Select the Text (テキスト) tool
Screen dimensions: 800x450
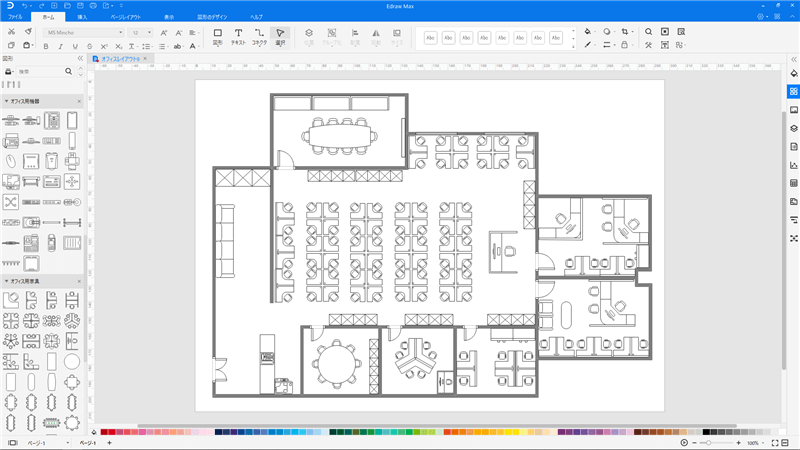click(x=238, y=36)
